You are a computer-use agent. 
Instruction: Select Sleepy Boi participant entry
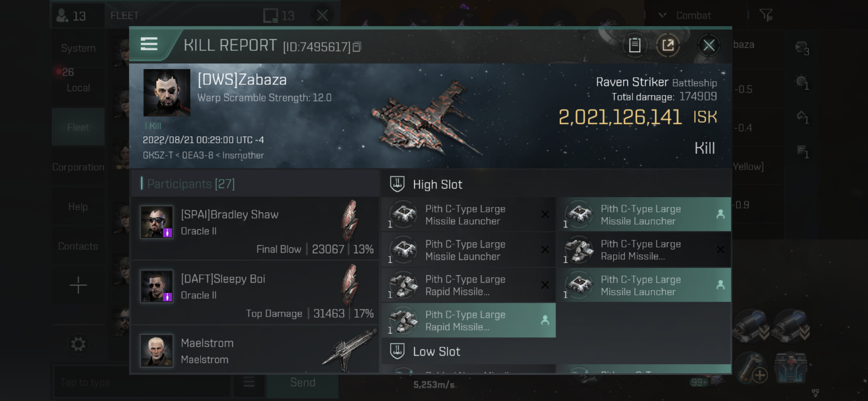click(x=255, y=293)
